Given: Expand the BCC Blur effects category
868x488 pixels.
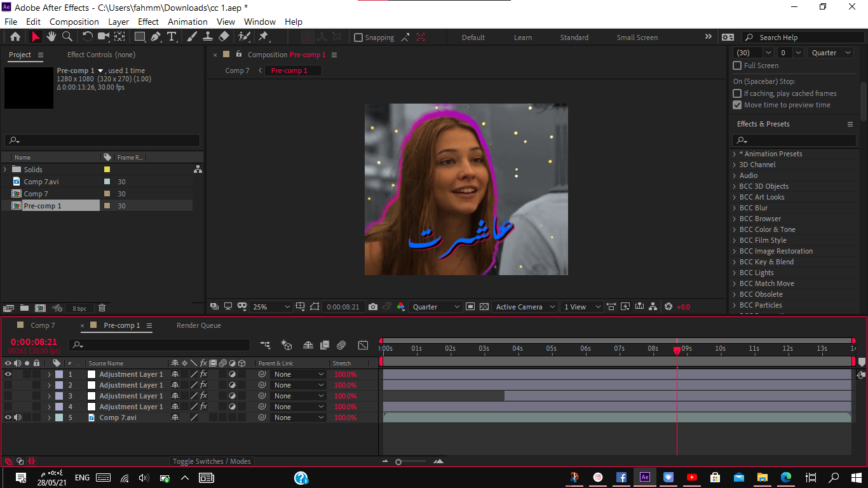Looking at the screenshot, I should [735, 208].
